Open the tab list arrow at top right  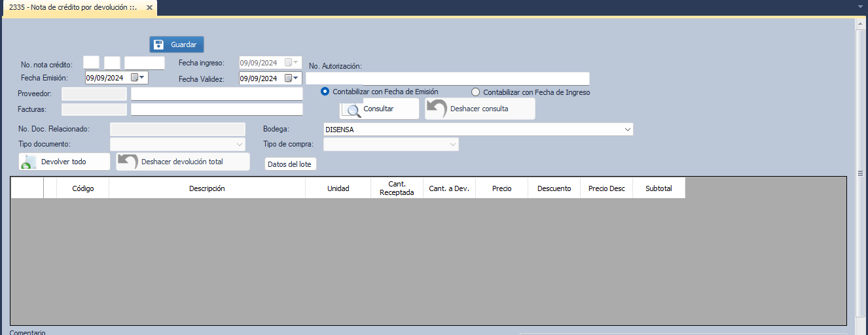pos(860,7)
